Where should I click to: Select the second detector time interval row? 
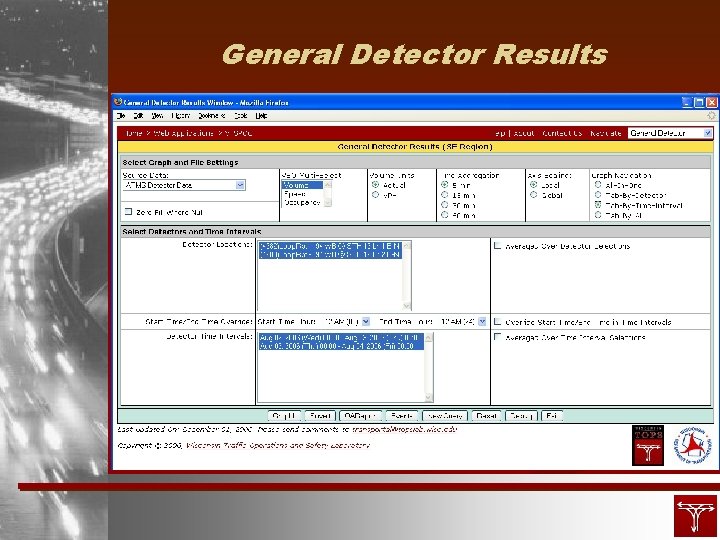[x=341, y=346]
